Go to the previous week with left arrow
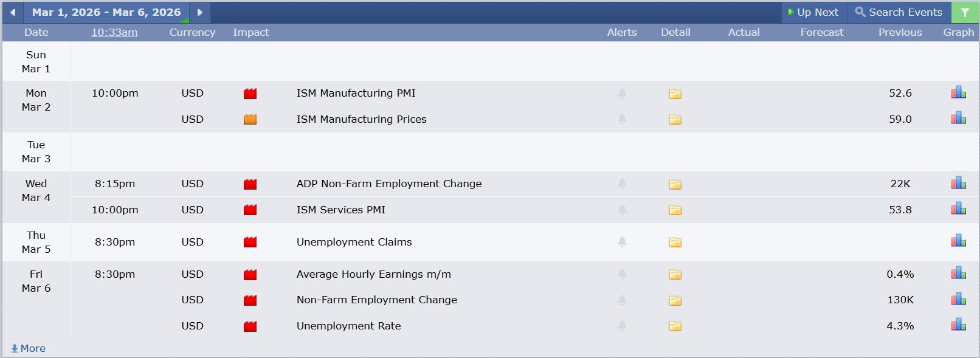The height and width of the screenshot is (358, 980). click(13, 12)
